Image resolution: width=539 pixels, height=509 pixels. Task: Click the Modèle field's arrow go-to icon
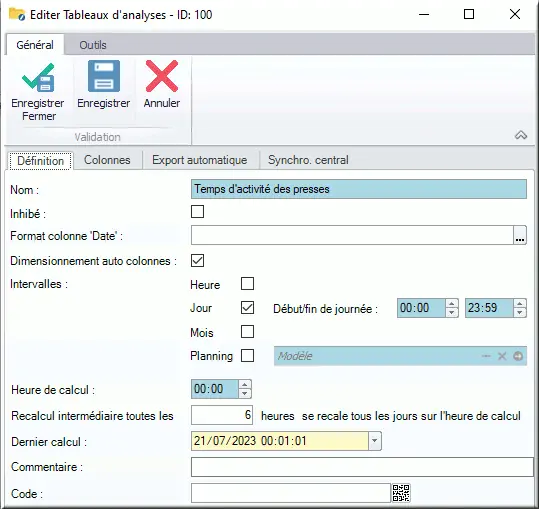[518, 356]
